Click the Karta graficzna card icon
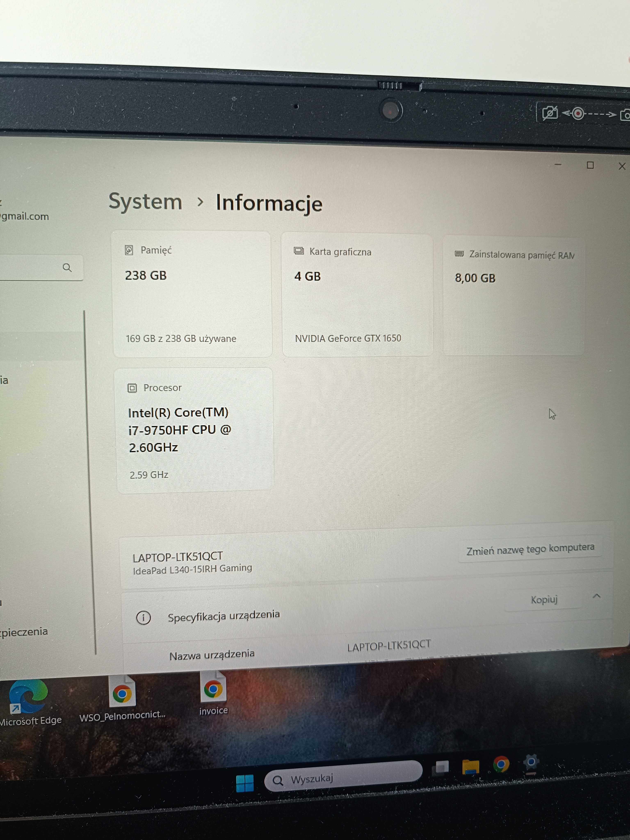The image size is (630, 840). [299, 251]
